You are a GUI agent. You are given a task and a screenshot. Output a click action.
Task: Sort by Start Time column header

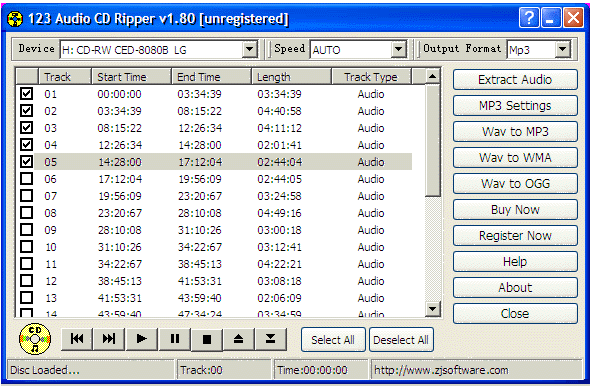(131, 77)
